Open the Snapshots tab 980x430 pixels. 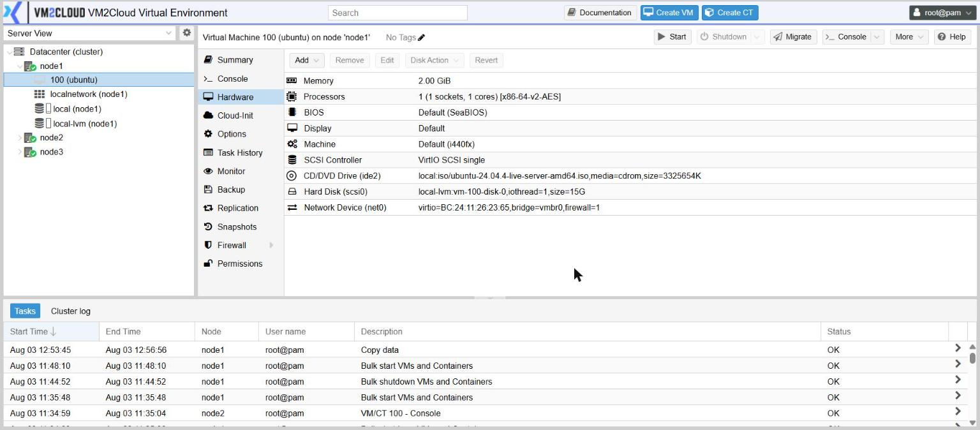(241, 226)
